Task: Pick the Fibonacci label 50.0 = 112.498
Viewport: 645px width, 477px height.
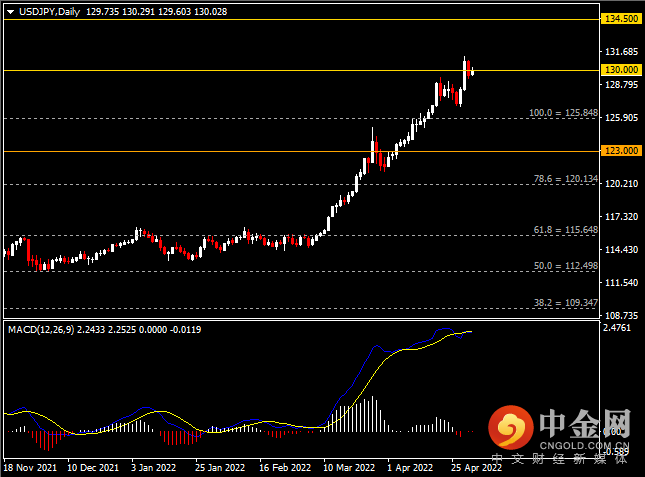Action: tap(566, 266)
